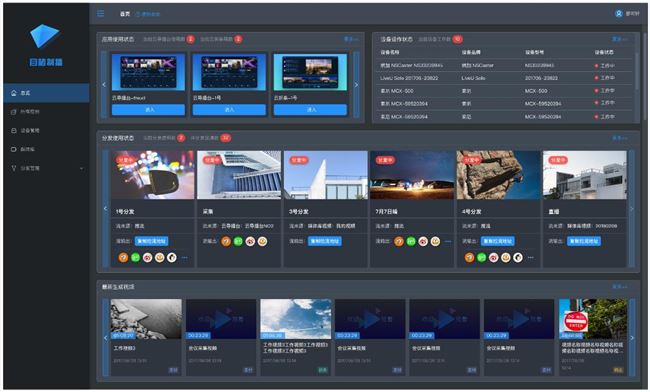Open the cloudy sky video thumbnail

296,319
